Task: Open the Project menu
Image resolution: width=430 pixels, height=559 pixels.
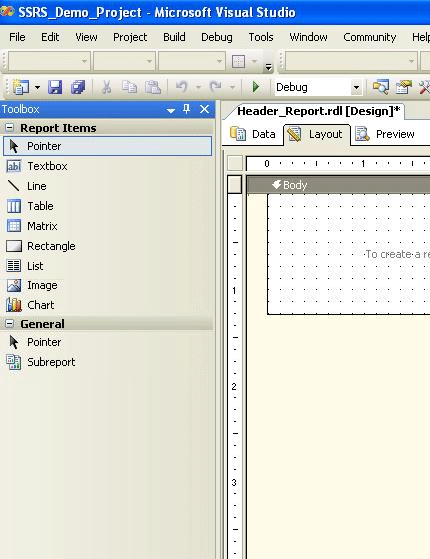Action: coord(130,37)
